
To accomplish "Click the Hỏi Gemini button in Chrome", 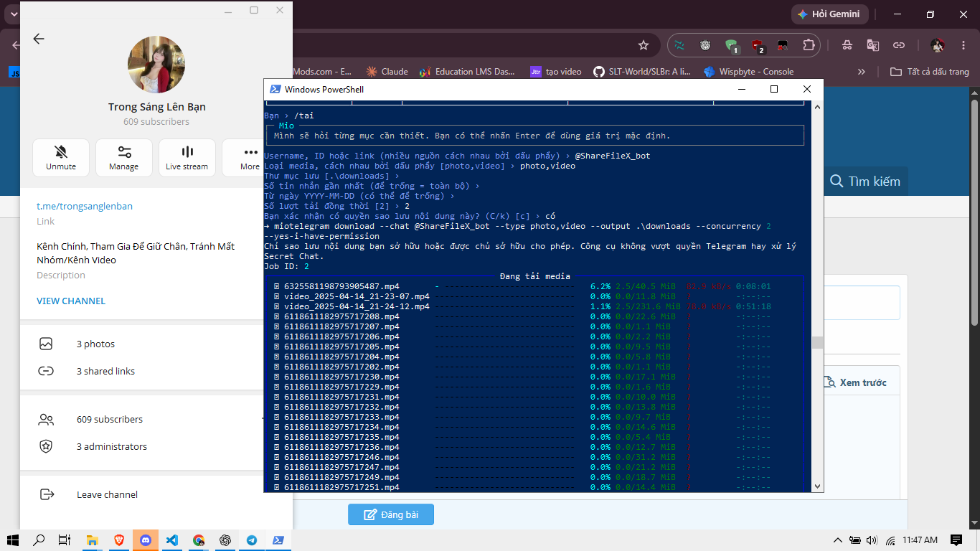I will tap(830, 14).
